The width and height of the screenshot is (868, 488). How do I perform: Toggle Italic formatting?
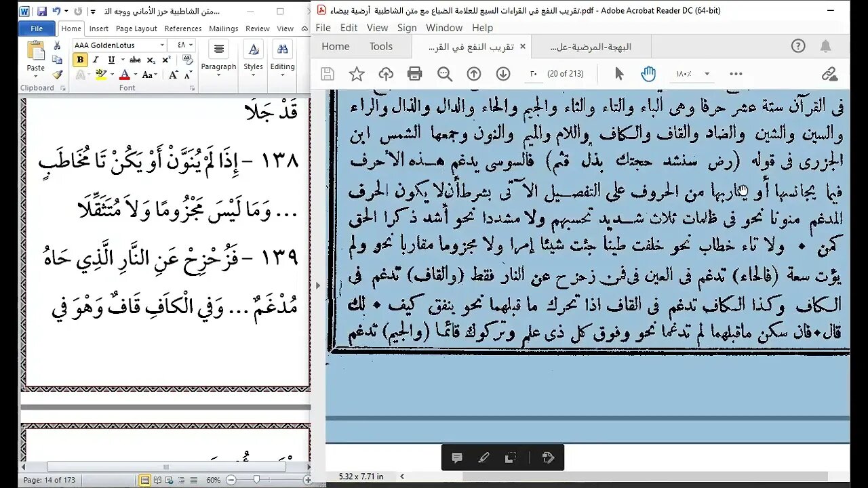point(96,60)
